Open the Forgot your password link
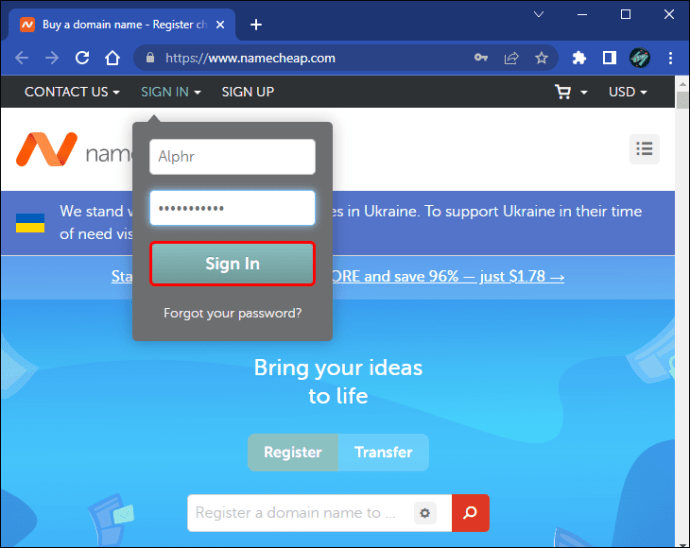The width and height of the screenshot is (690, 548). 232,313
